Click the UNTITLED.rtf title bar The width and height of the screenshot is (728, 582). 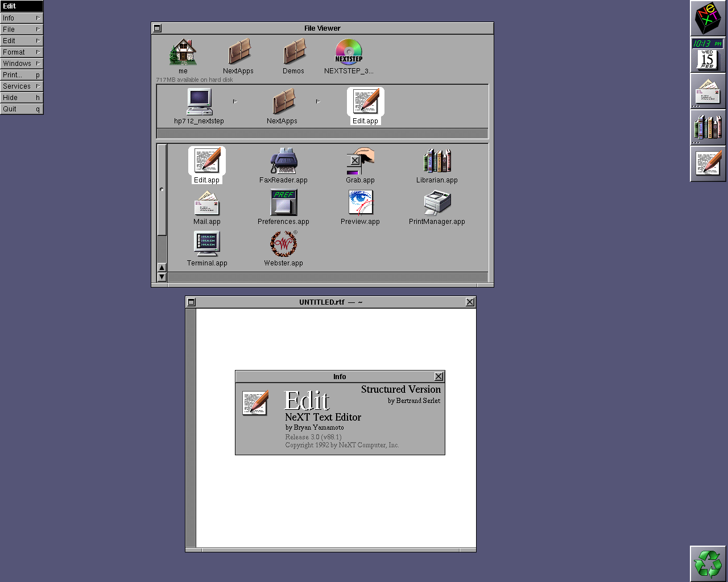330,302
